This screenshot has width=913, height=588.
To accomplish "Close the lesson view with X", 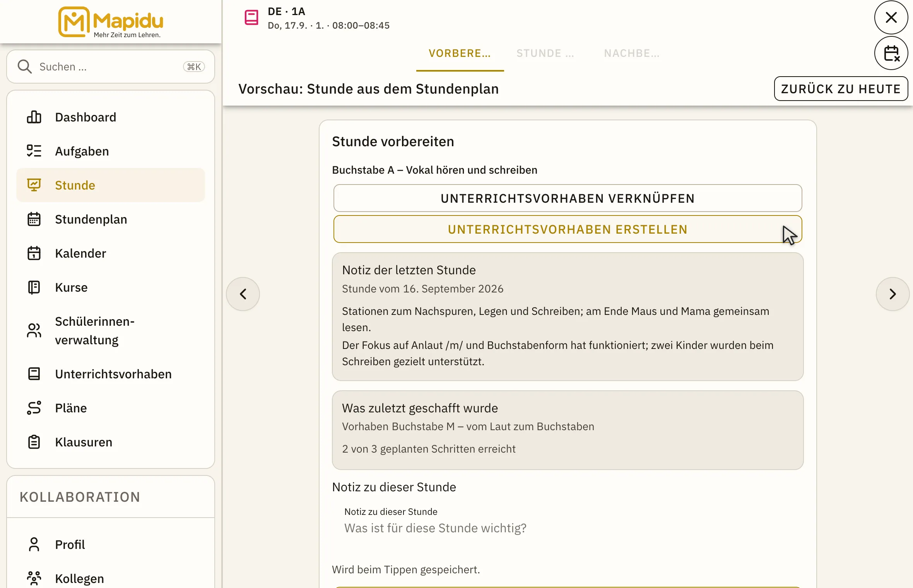I will coord(891,17).
